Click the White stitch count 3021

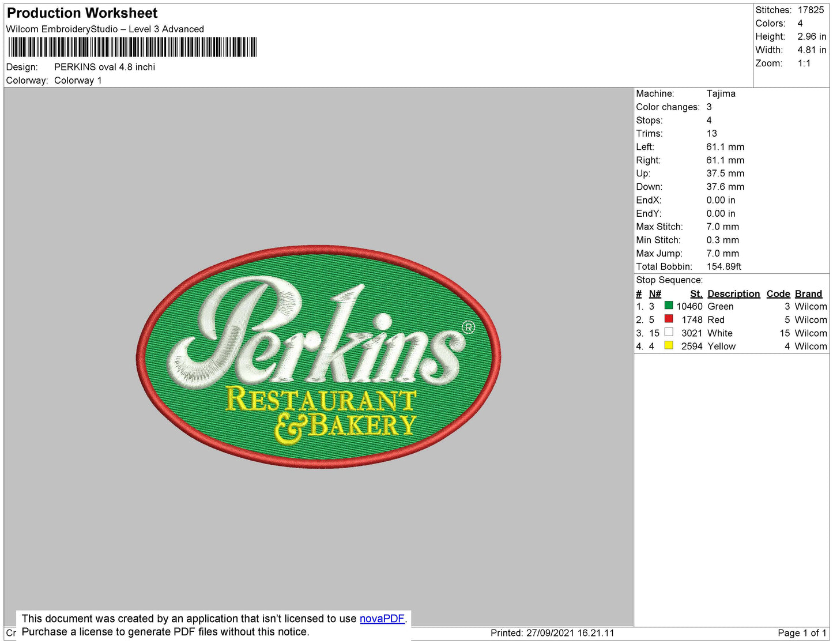click(x=692, y=333)
